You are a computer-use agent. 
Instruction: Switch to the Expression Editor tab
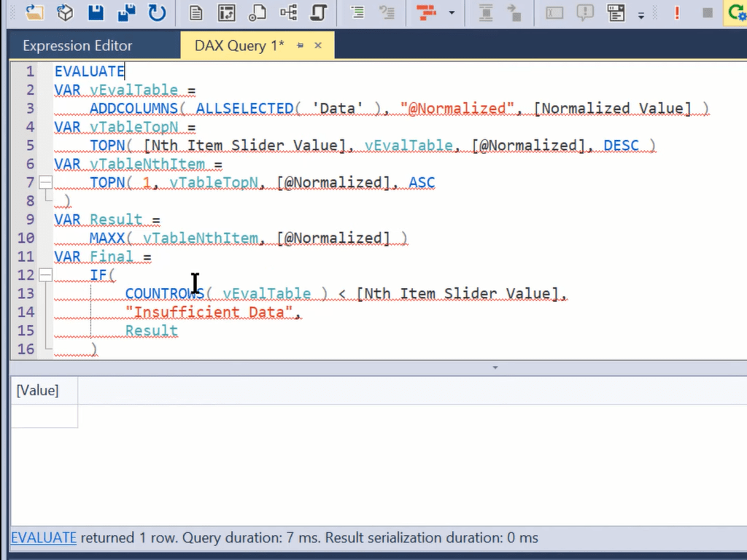tap(77, 46)
